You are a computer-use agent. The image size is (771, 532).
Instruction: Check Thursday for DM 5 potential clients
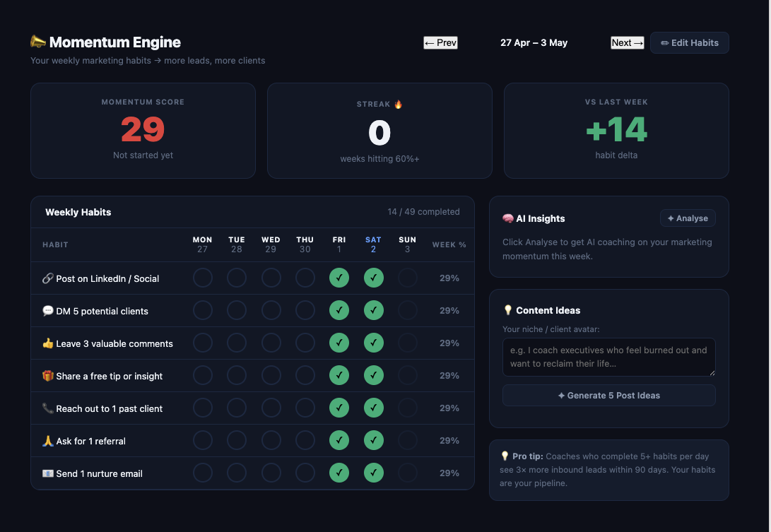coord(305,310)
